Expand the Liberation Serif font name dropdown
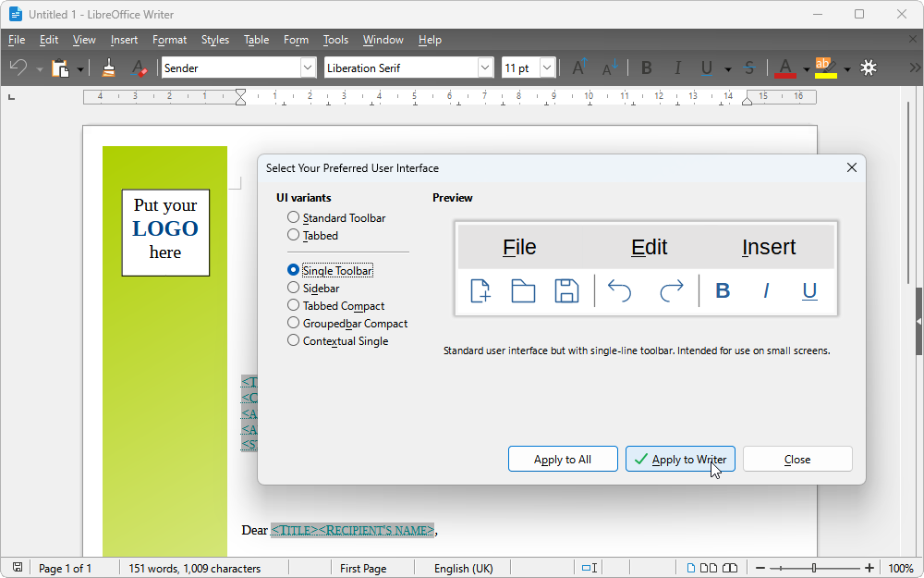 coord(485,68)
